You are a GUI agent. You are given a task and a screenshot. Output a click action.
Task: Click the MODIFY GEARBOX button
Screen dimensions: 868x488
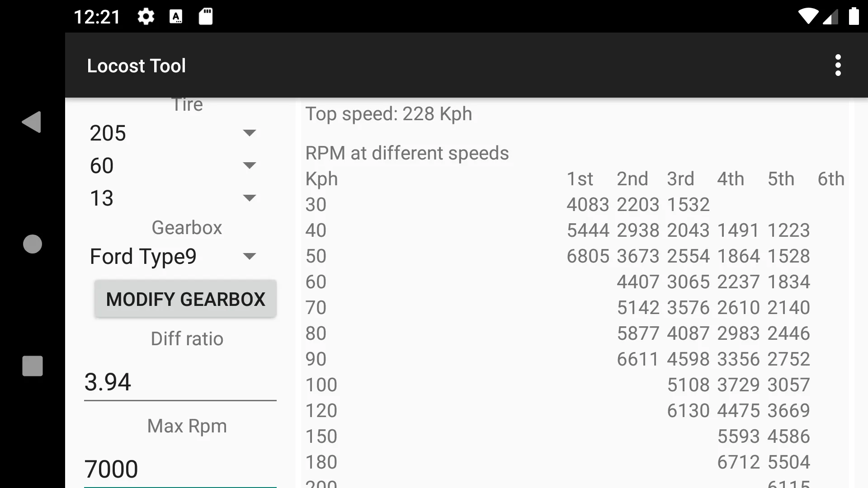(x=185, y=300)
